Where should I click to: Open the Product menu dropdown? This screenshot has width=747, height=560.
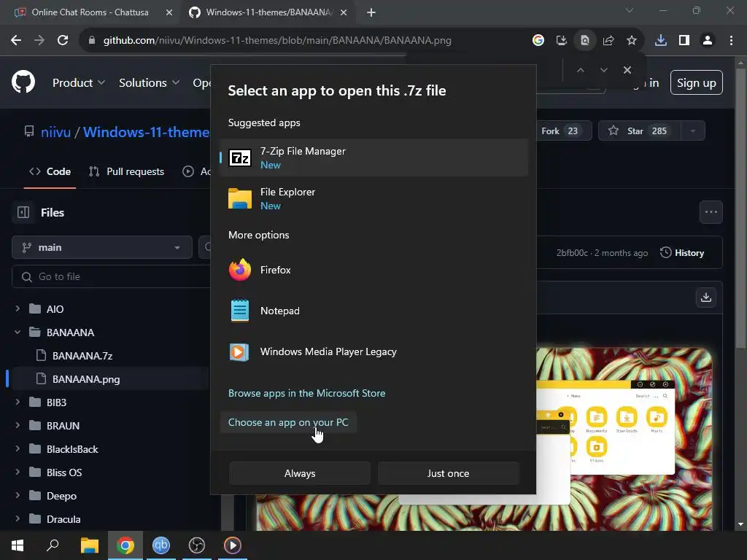tap(79, 83)
